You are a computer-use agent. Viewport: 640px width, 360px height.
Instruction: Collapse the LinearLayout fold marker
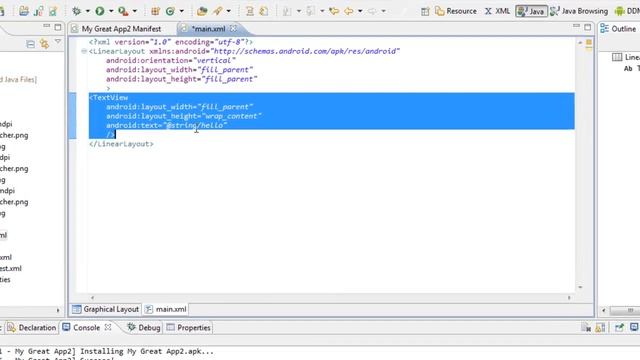(x=84, y=51)
